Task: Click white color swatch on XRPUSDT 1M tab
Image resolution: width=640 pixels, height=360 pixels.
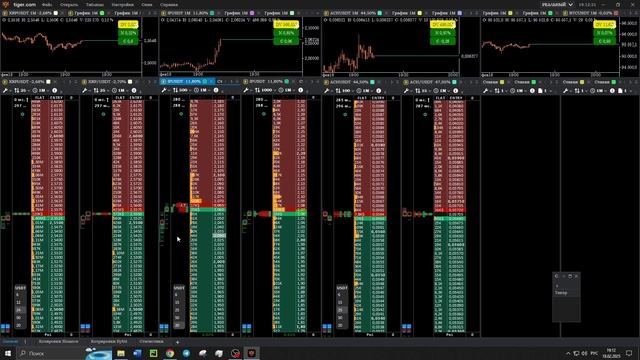Action: (56, 13)
